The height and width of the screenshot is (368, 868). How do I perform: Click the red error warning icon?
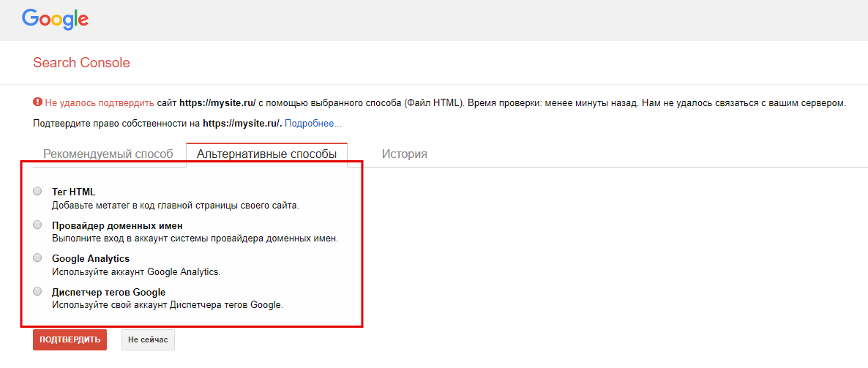(x=37, y=103)
